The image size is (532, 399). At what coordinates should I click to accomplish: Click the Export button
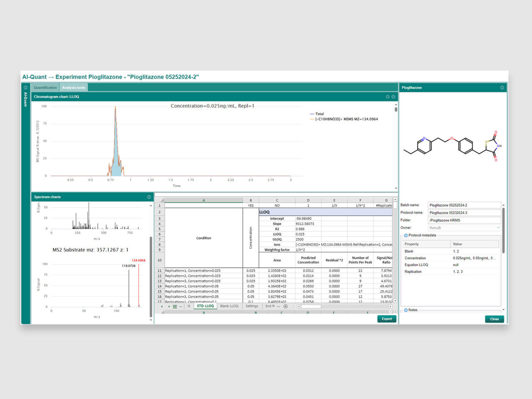click(387, 319)
